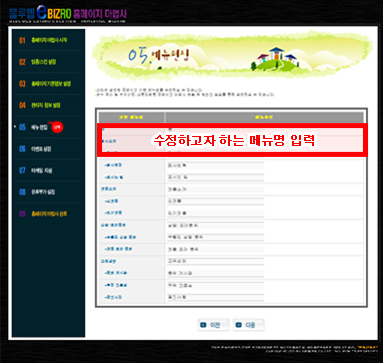
Task: Click the white arrow marker beside step 05
Action: point(15,127)
